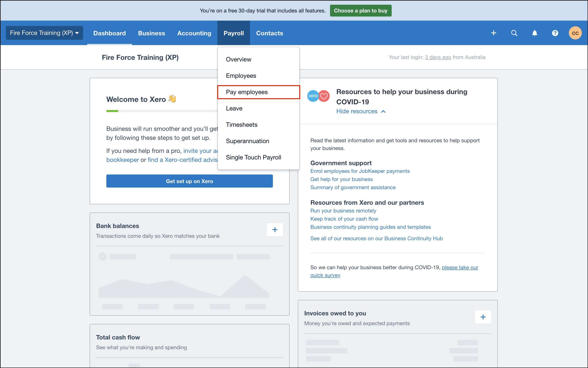Click the plus quick-add icon in header
The image size is (588, 368).
coord(493,33)
